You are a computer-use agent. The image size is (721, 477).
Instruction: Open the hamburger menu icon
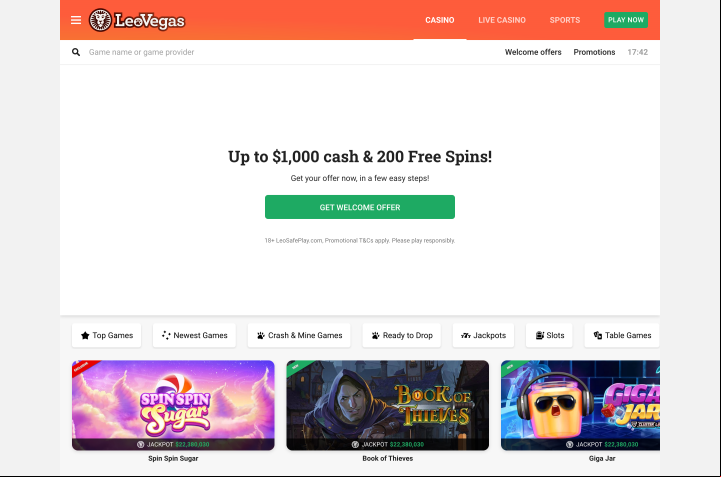(76, 20)
